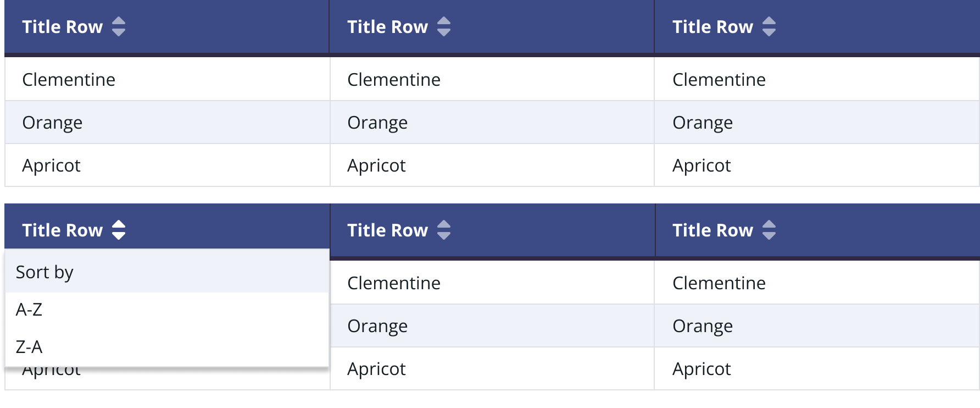Click sort arrows in top table's first column header
980x408 pixels.
[119, 26]
